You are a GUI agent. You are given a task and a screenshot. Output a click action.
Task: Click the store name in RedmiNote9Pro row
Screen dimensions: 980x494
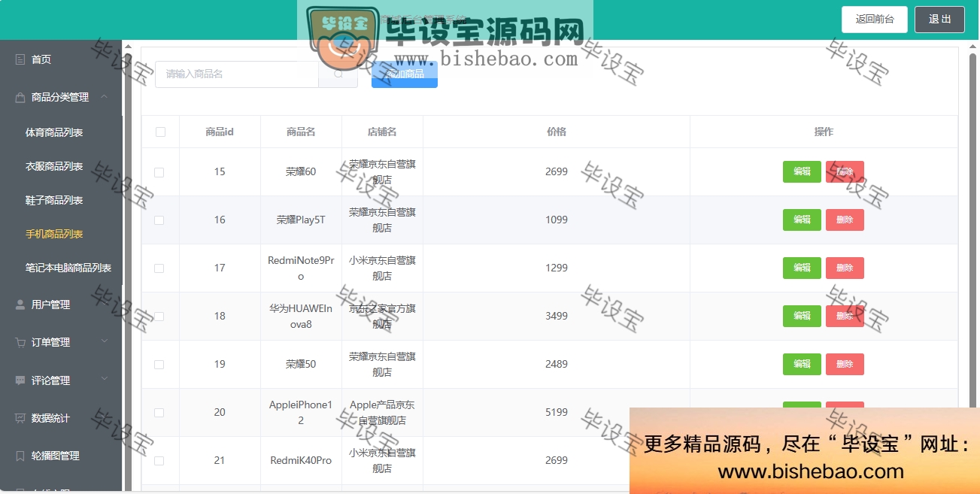click(382, 268)
